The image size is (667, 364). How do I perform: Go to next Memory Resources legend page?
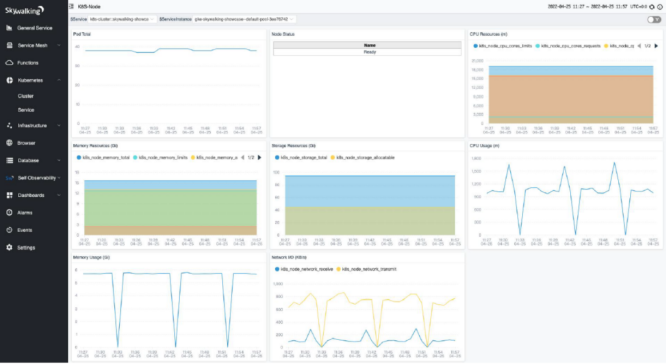coord(259,158)
